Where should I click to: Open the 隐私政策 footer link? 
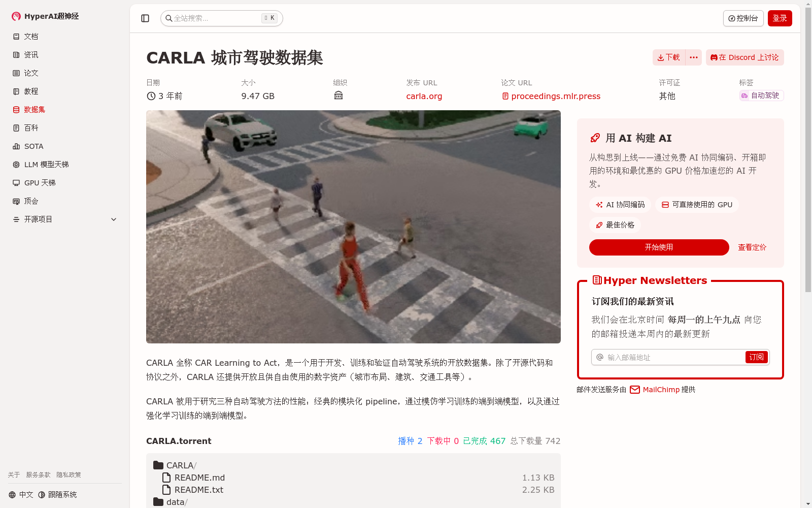(69, 475)
